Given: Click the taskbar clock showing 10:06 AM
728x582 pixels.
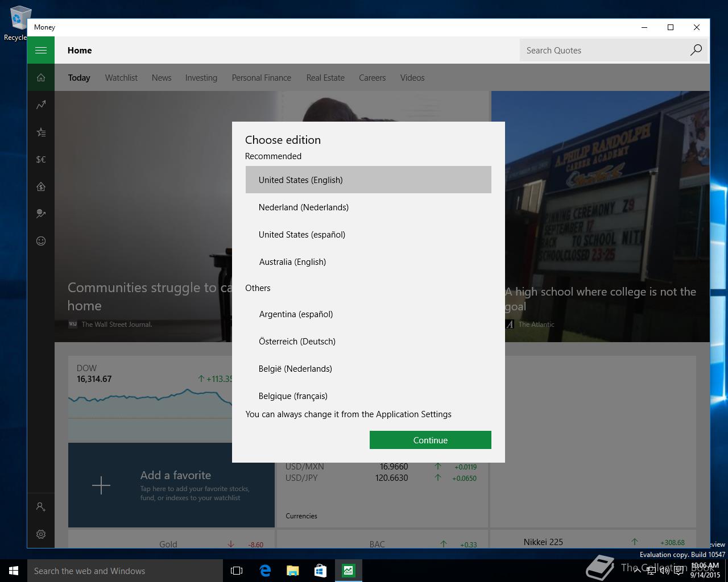Looking at the screenshot, I should (x=705, y=571).
